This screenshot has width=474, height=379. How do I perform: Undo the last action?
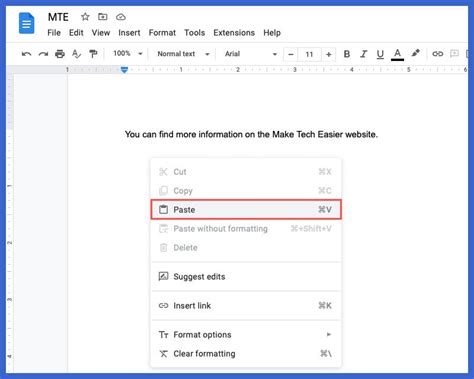(x=26, y=54)
